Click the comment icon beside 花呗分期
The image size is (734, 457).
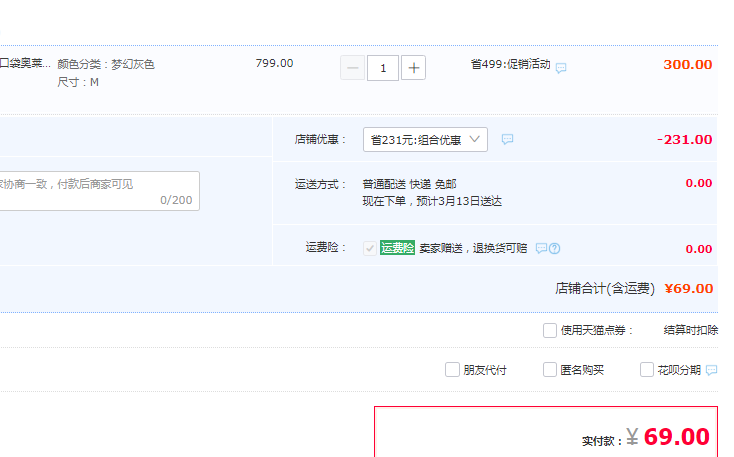point(712,370)
